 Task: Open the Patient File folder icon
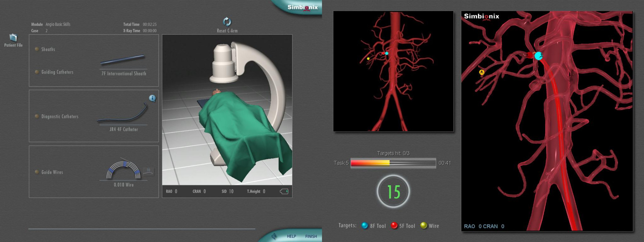[13, 37]
